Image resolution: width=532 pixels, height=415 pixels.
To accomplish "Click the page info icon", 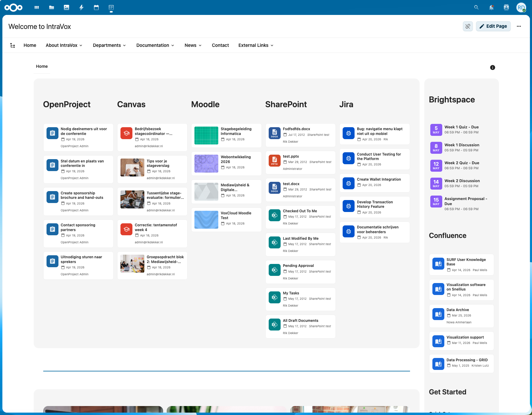I will click(x=493, y=67).
